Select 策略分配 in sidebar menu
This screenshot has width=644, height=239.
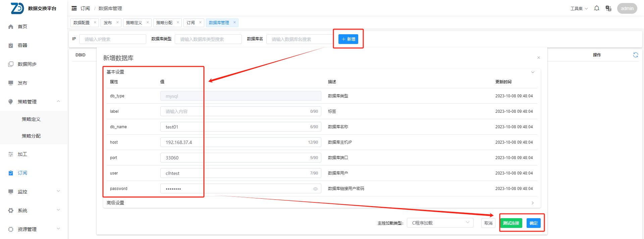pos(31,136)
